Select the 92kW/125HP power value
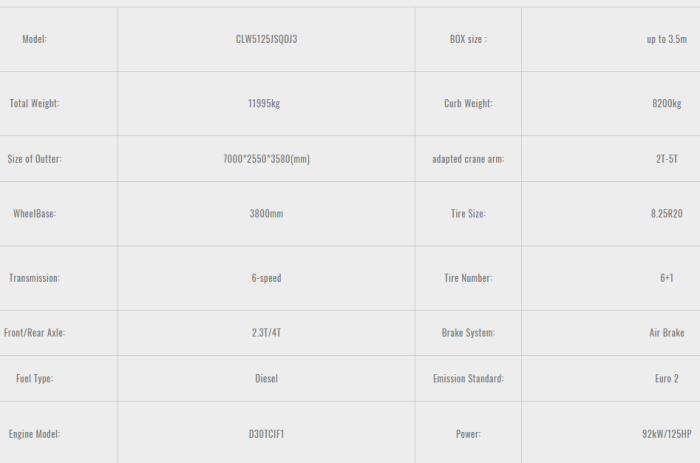The width and height of the screenshot is (700, 463). (666, 434)
